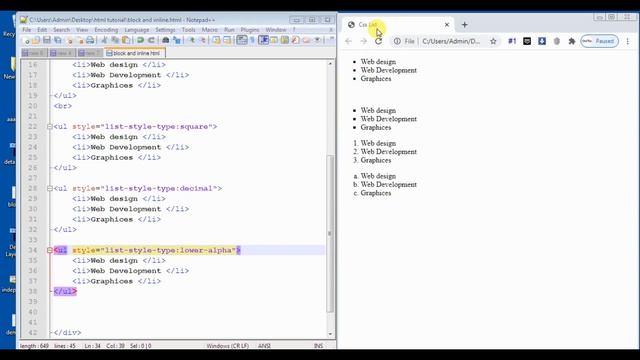640x360 pixels.
Task: Click "Windows (CR LF)" in status bar
Action: point(228,346)
